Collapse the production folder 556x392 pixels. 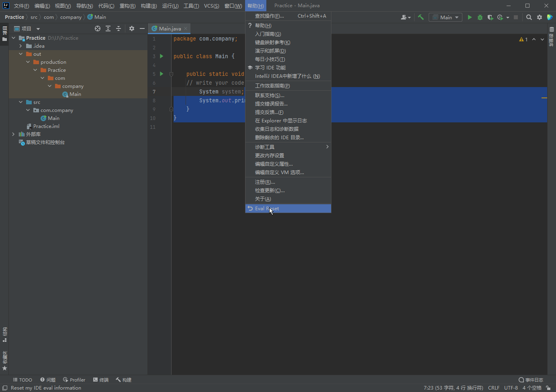tap(28, 62)
